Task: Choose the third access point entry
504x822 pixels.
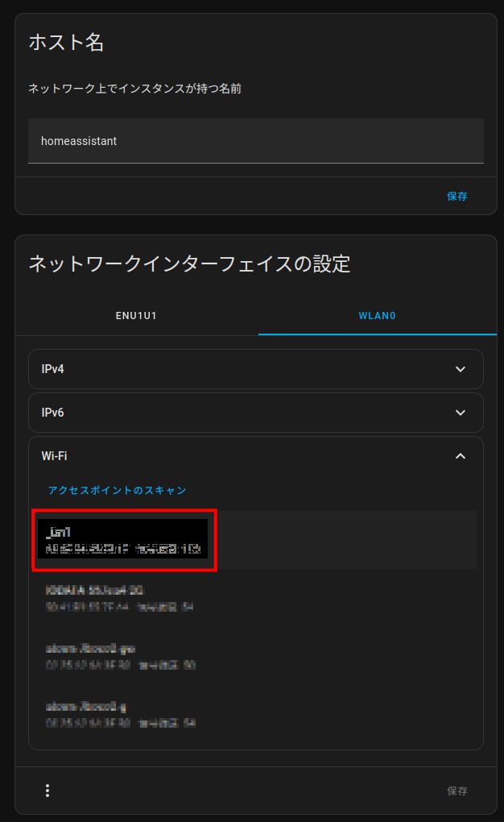Action: [256, 656]
